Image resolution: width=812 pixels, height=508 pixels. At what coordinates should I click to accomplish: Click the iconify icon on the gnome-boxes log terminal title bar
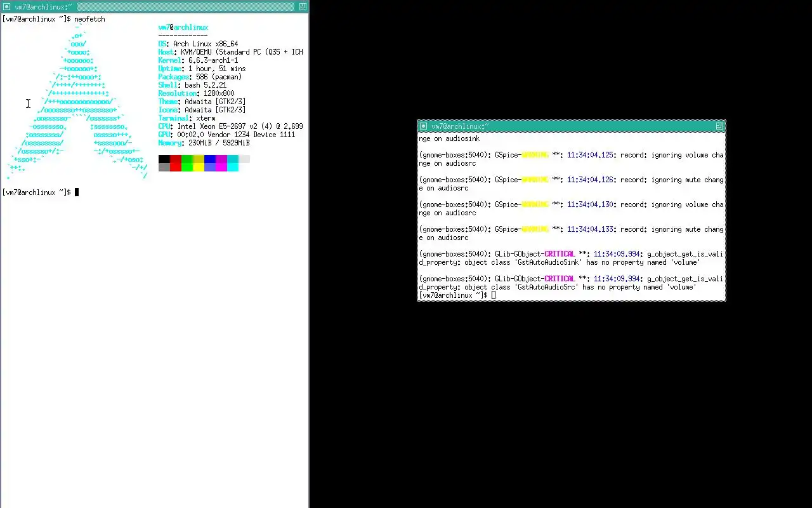(423, 126)
